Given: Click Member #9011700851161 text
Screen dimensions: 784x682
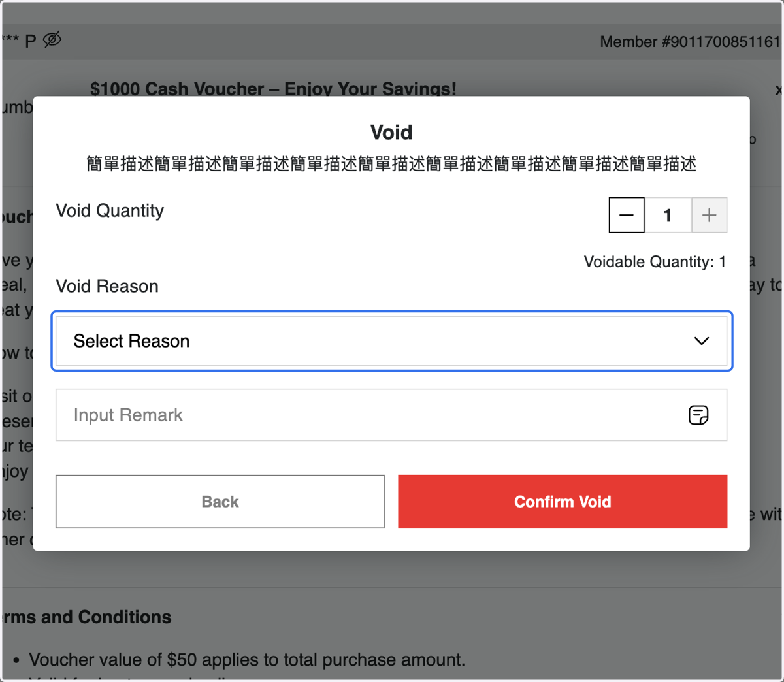Looking at the screenshot, I should [690, 42].
